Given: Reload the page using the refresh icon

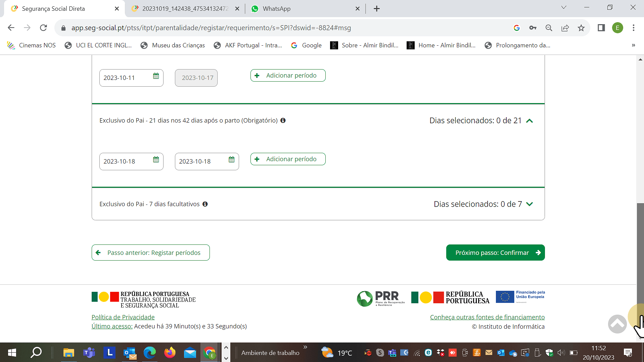Looking at the screenshot, I should (43, 28).
